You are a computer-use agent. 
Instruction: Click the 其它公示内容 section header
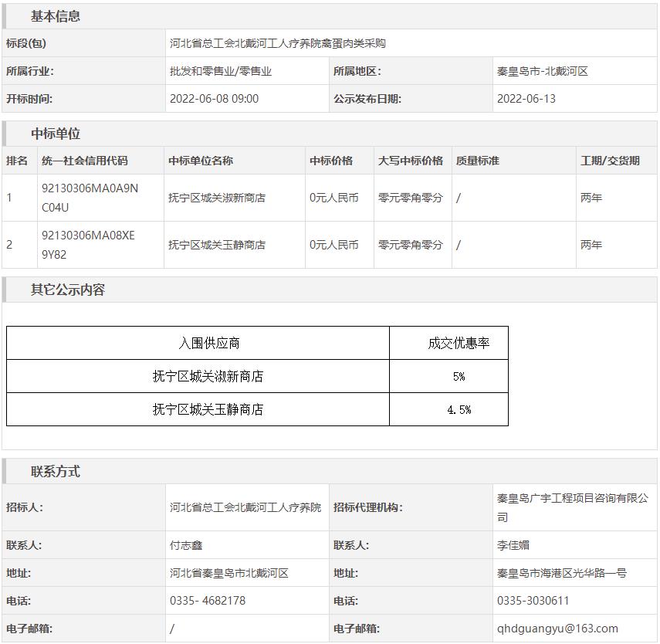tap(68, 290)
